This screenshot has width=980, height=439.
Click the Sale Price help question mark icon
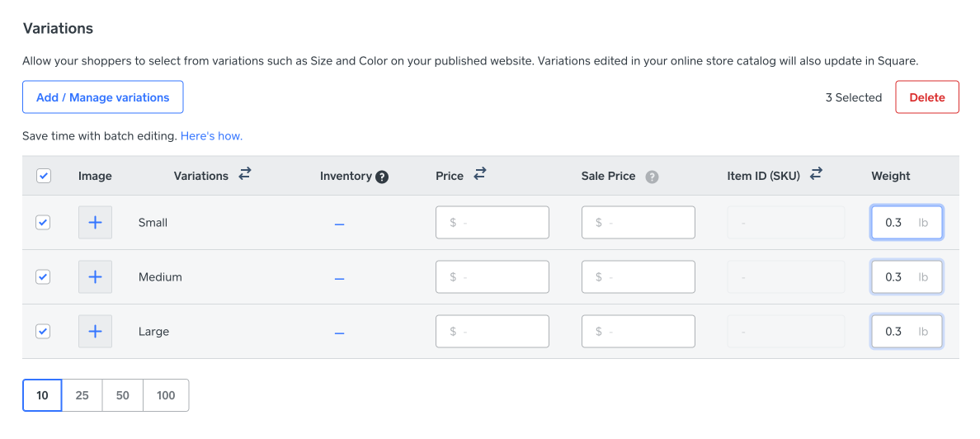tap(652, 177)
